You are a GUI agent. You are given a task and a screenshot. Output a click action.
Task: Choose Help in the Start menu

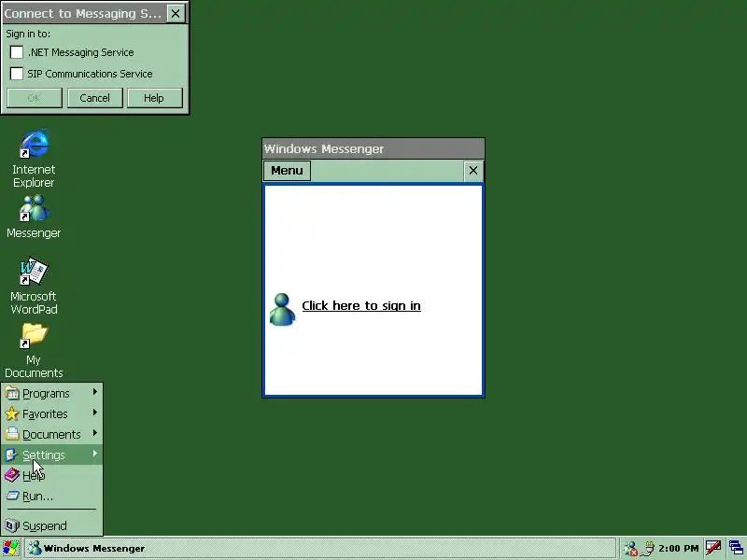click(51, 475)
